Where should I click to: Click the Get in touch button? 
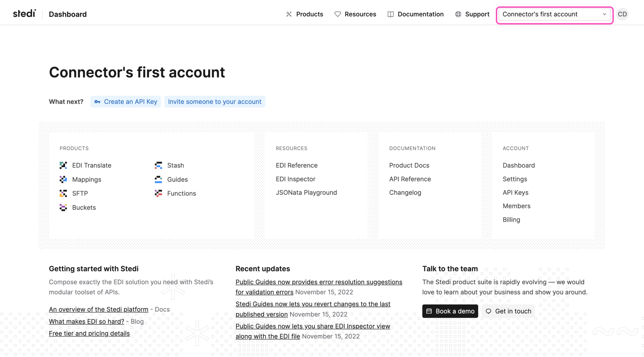pos(508,311)
